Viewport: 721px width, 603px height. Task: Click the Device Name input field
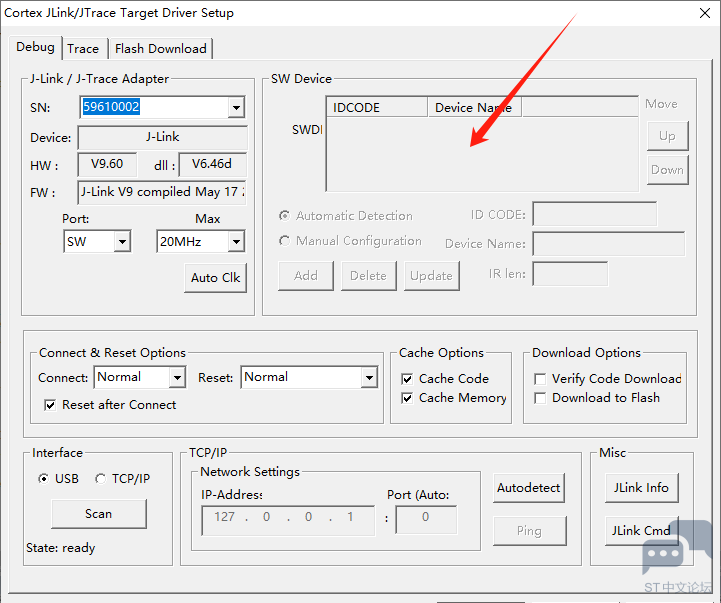[x=609, y=244]
